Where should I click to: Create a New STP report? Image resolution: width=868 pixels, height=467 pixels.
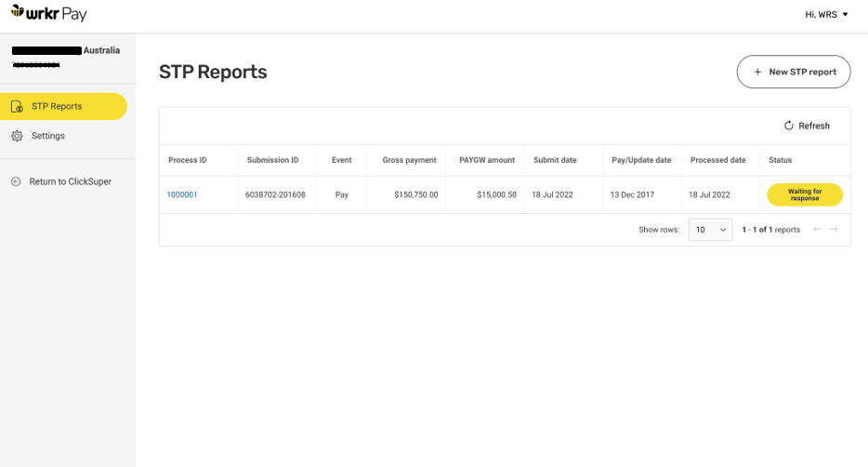[x=794, y=72]
